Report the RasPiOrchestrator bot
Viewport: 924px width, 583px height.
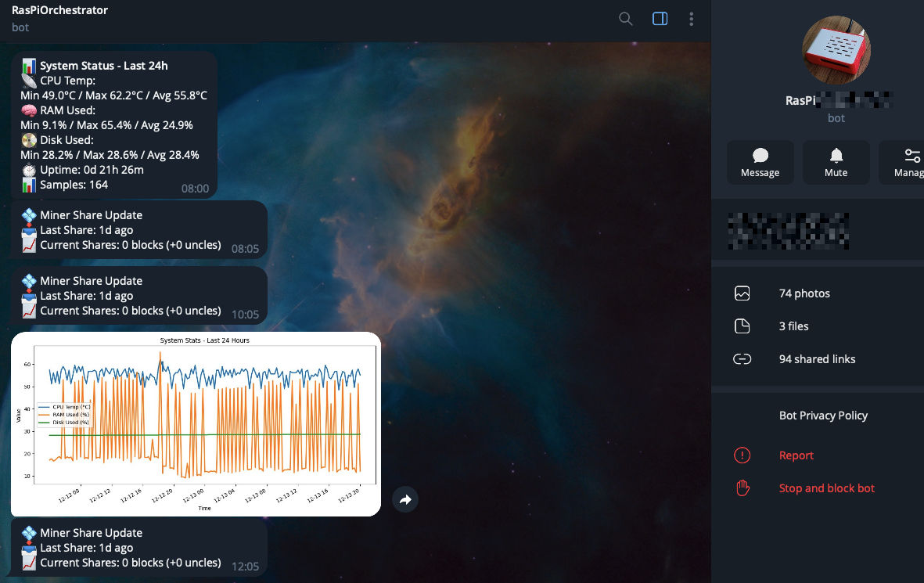tap(796, 455)
